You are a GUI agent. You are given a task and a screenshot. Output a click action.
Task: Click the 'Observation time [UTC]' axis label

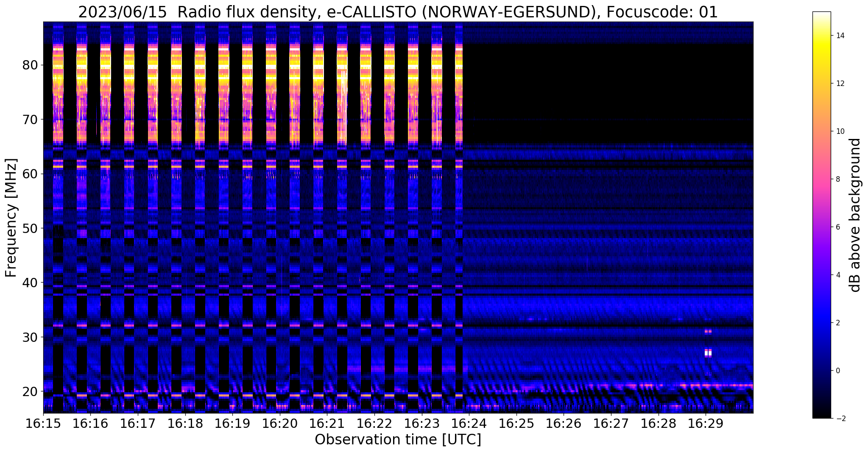click(398, 440)
